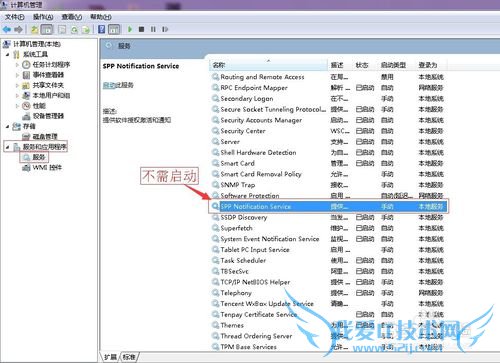Click the 共享文件夹 icon in tree
Image resolution: width=500 pixels, height=363 pixels.
(x=26, y=85)
